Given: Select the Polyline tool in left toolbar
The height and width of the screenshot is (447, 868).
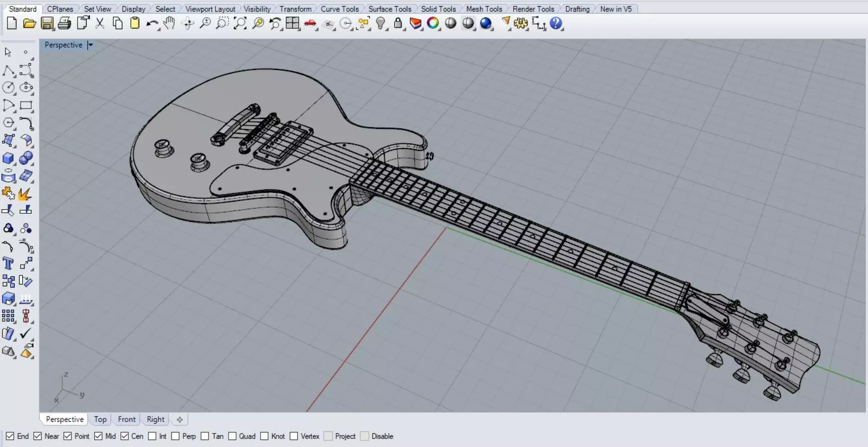Looking at the screenshot, I should pos(8,70).
